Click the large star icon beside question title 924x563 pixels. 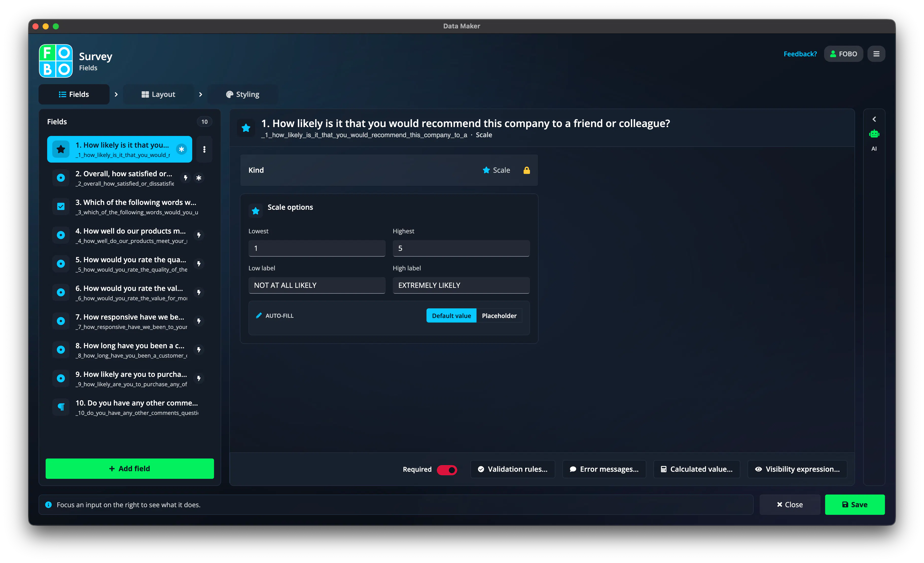pyautogui.click(x=246, y=128)
